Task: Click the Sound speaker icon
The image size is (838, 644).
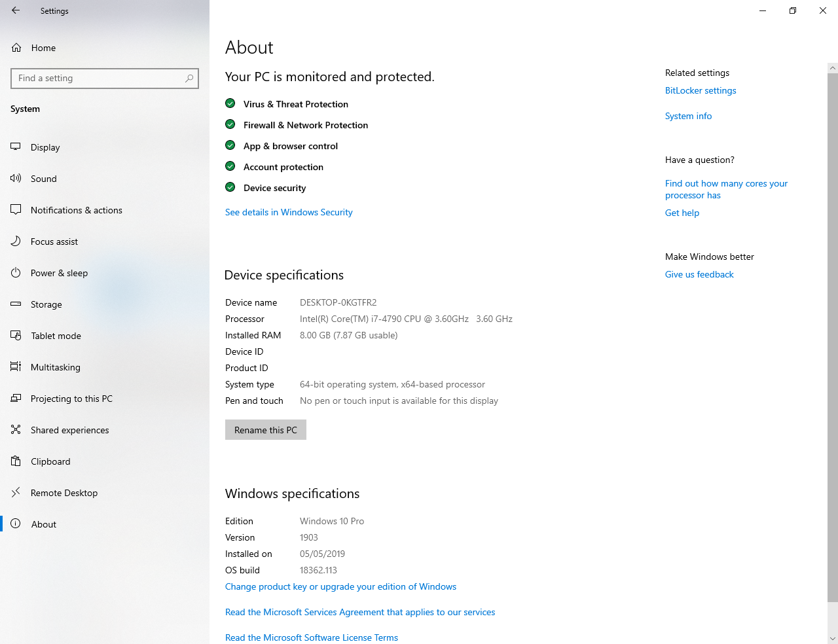Action: (16, 179)
